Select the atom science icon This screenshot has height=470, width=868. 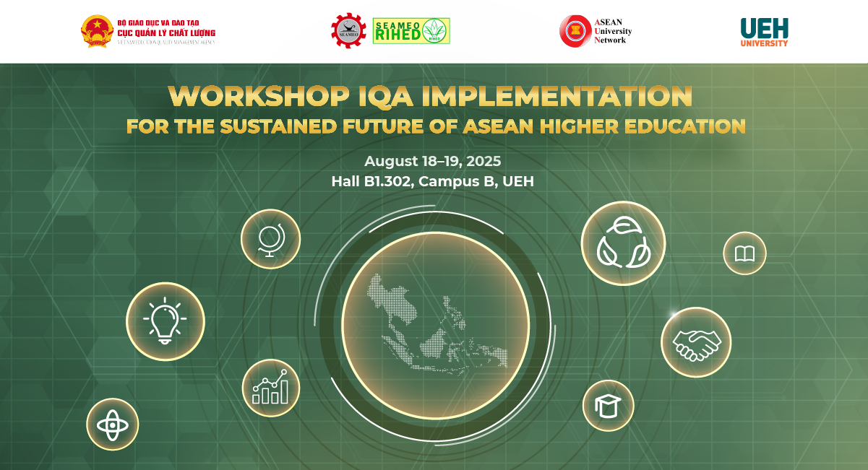coord(112,425)
